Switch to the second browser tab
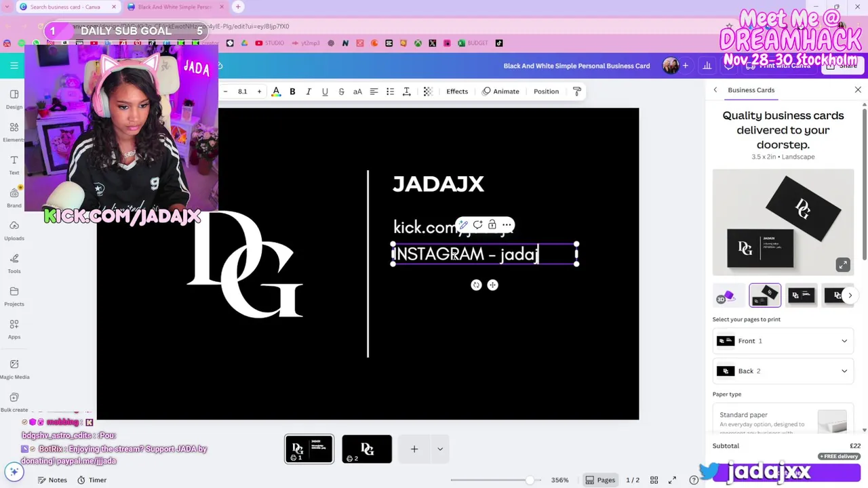Viewport: 868px width, 488px height. (175, 7)
